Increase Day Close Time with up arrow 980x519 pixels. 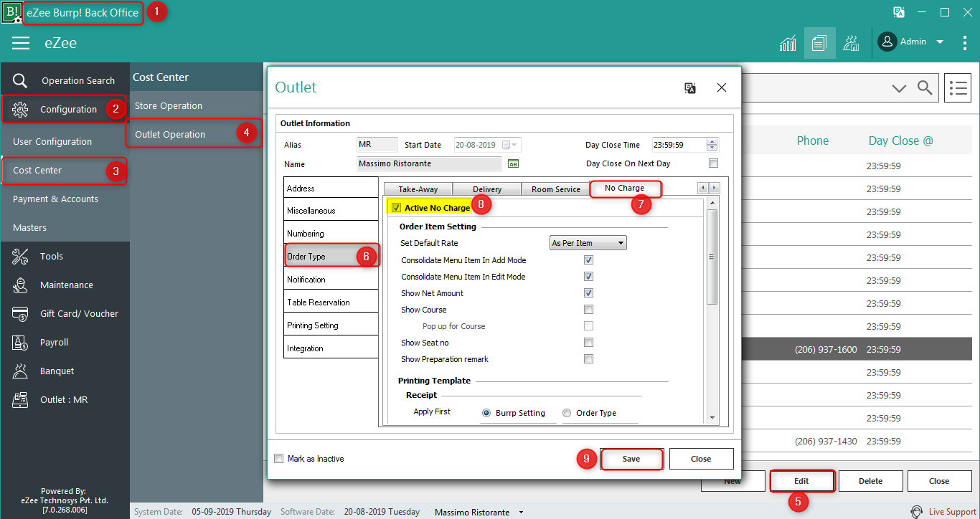pyautogui.click(x=712, y=141)
